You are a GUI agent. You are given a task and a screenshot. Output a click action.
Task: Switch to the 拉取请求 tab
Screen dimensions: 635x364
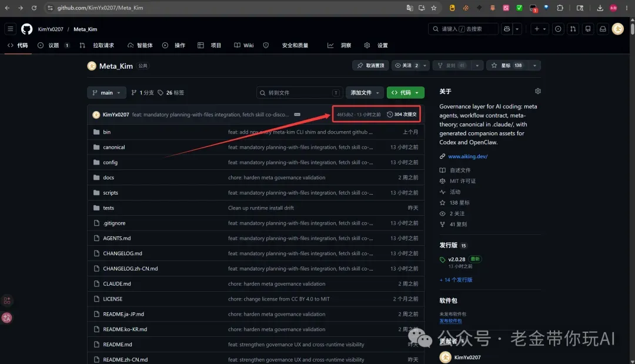pyautogui.click(x=97, y=45)
